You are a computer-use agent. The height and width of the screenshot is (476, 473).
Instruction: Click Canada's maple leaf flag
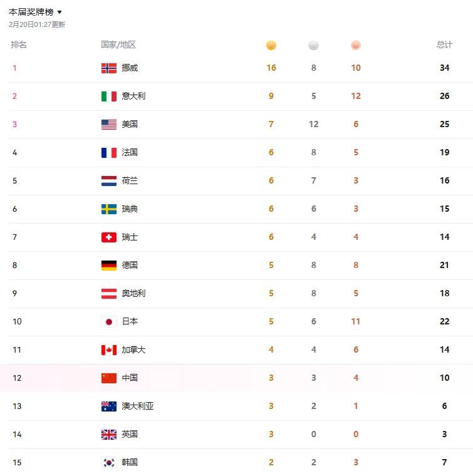109,349
